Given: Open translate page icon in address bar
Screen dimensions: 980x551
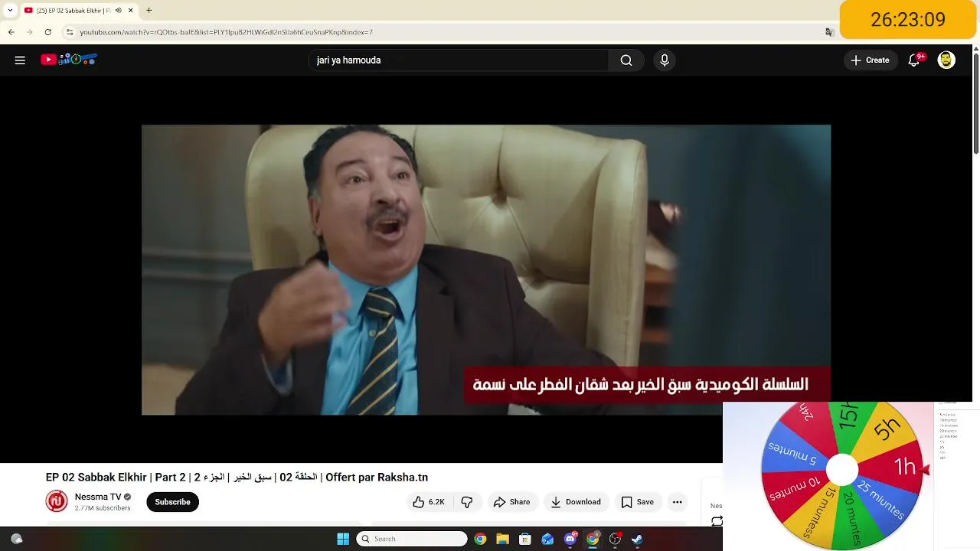Looking at the screenshot, I should click(829, 32).
